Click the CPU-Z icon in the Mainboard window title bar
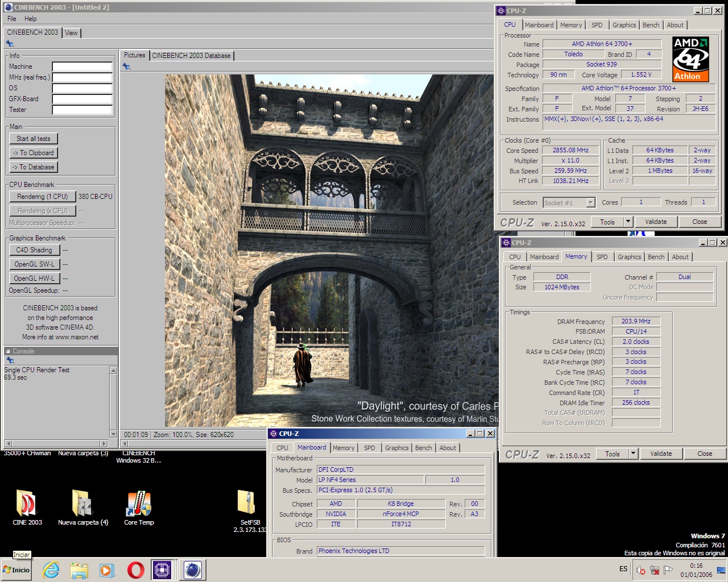 click(273, 434)
